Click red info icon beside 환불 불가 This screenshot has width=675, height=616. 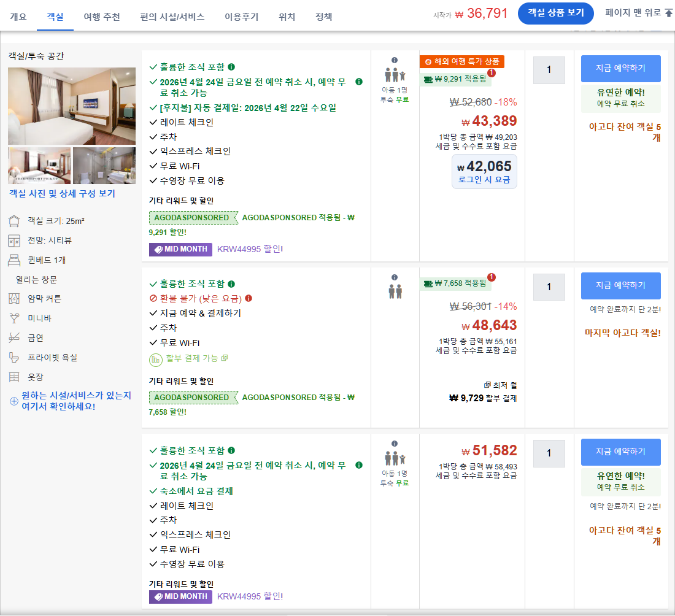249,298
